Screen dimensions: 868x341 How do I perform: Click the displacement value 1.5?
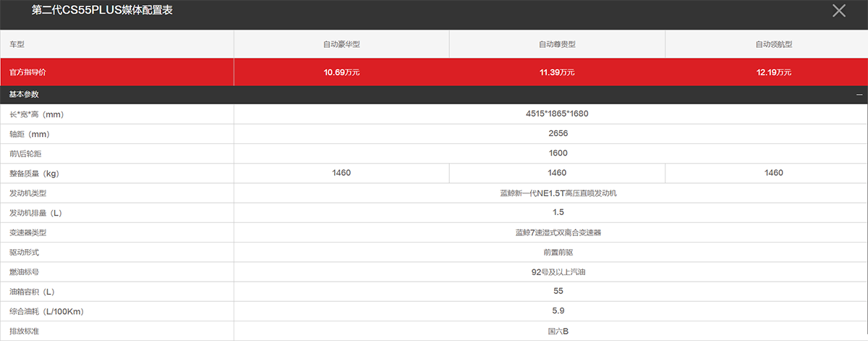point(557,213)
